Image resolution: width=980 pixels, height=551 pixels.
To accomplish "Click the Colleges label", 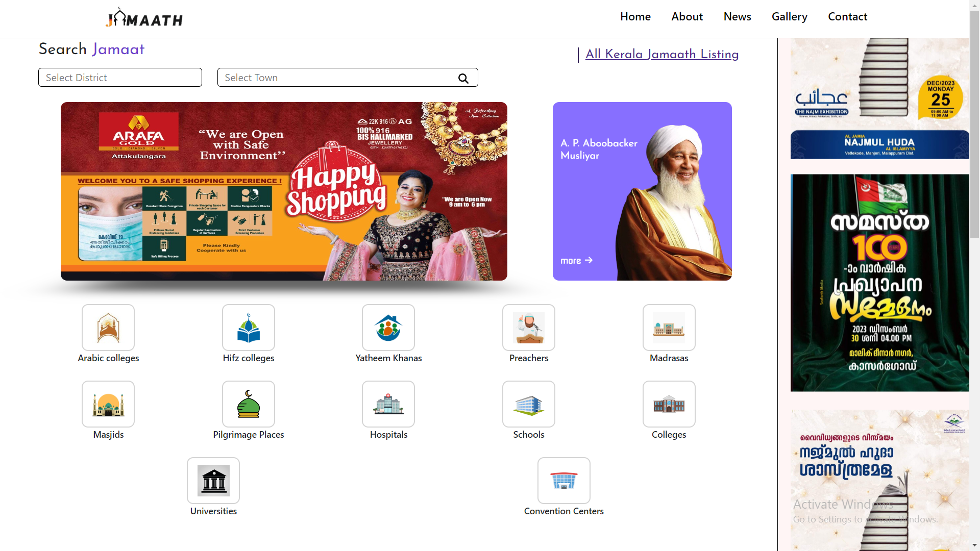I will click(669, 435).
